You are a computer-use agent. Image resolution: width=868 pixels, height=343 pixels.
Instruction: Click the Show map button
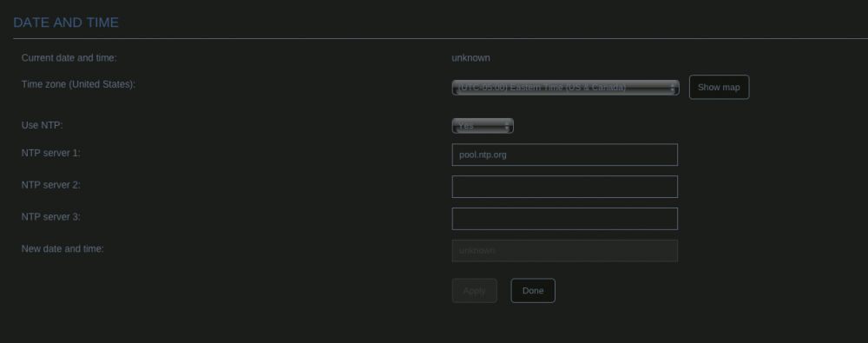[x=719, y=87]
